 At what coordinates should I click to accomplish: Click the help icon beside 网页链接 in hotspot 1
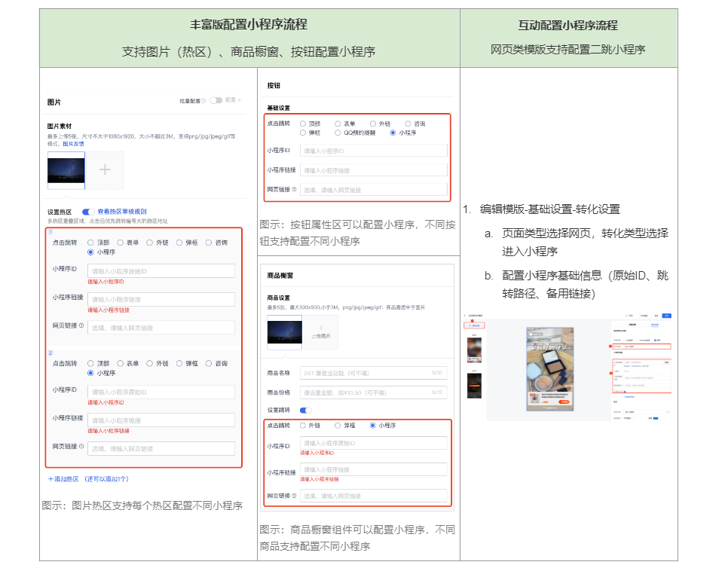tap(81, 326)
